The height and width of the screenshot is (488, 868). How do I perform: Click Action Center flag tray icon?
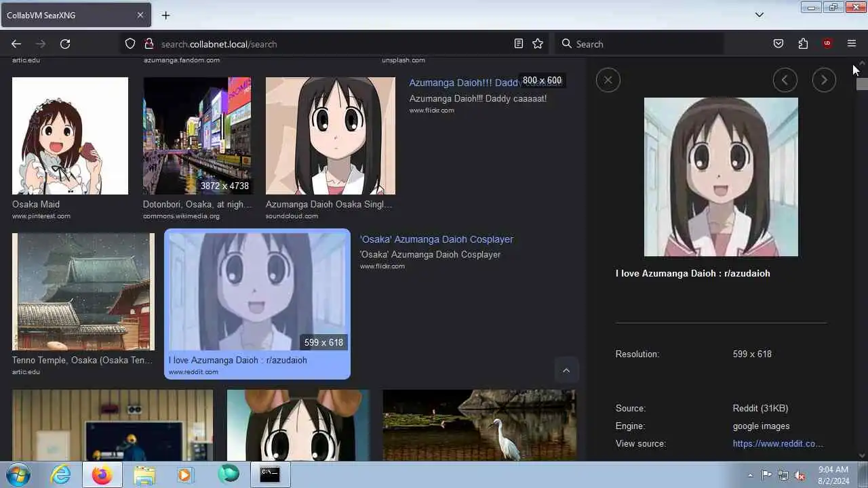tap(766, 475)
